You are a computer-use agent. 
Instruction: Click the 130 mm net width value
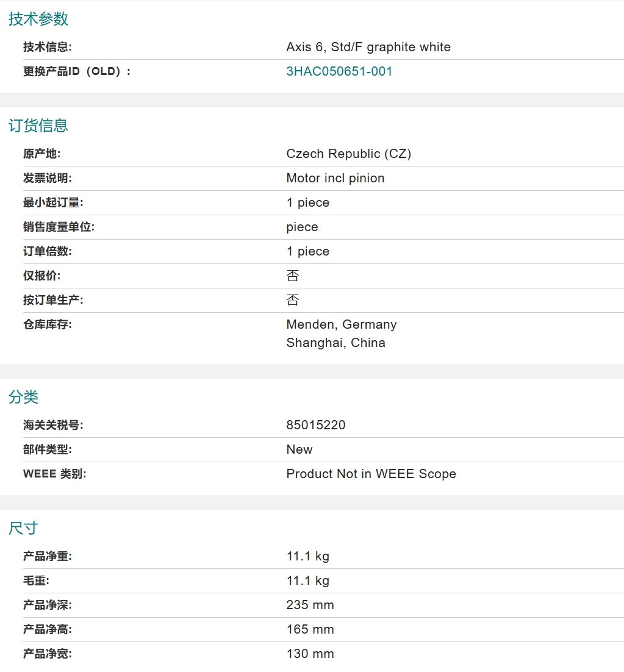tap(310, 654)
